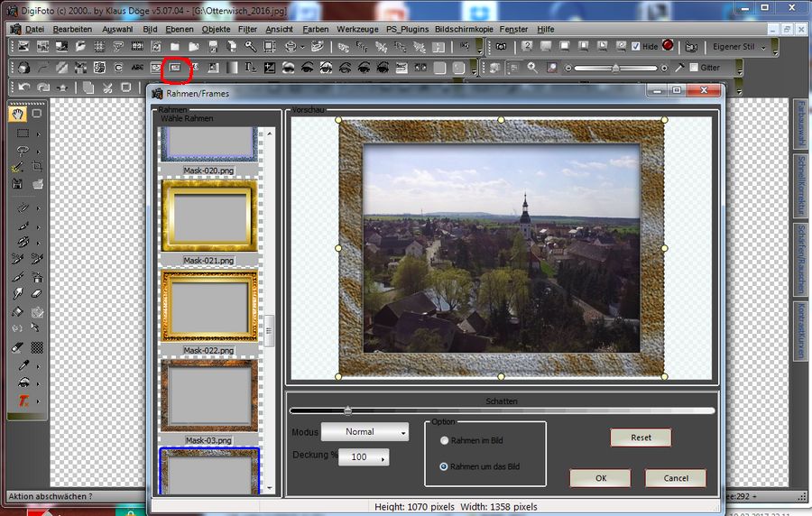Open the Modus Normal dropdown

click(364, 432)
